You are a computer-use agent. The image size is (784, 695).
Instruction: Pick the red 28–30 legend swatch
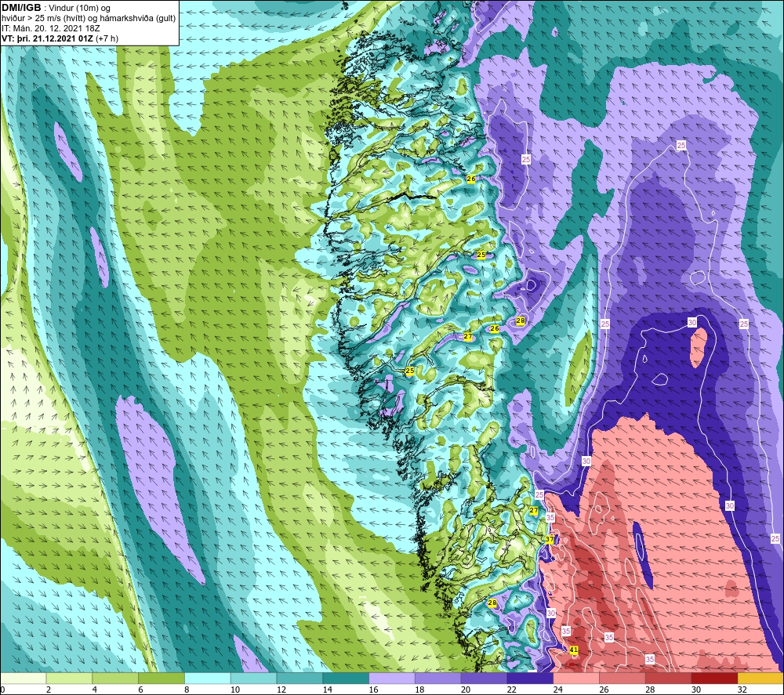click(668, 679)
